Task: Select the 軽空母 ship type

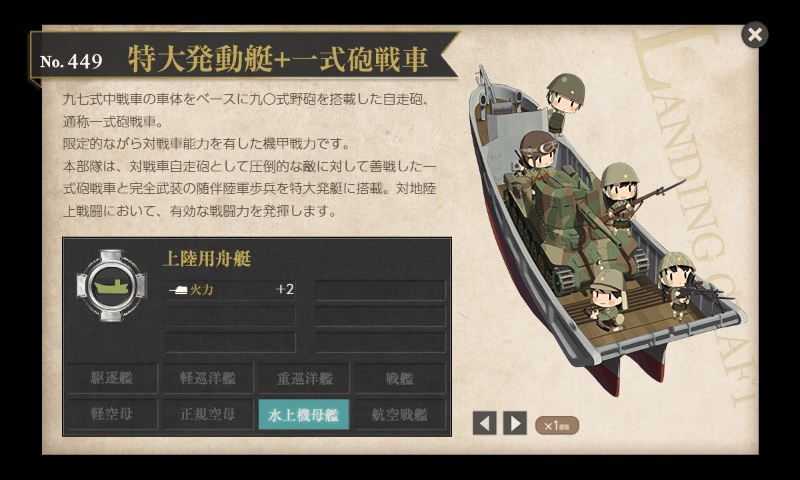Action: 112,414
